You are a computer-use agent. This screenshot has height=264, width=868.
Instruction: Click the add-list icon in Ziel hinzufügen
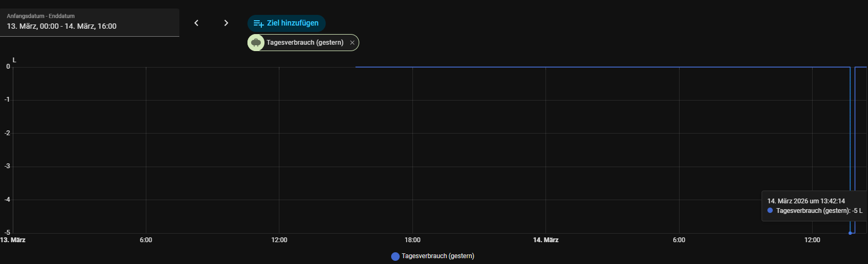coord(258,23)
